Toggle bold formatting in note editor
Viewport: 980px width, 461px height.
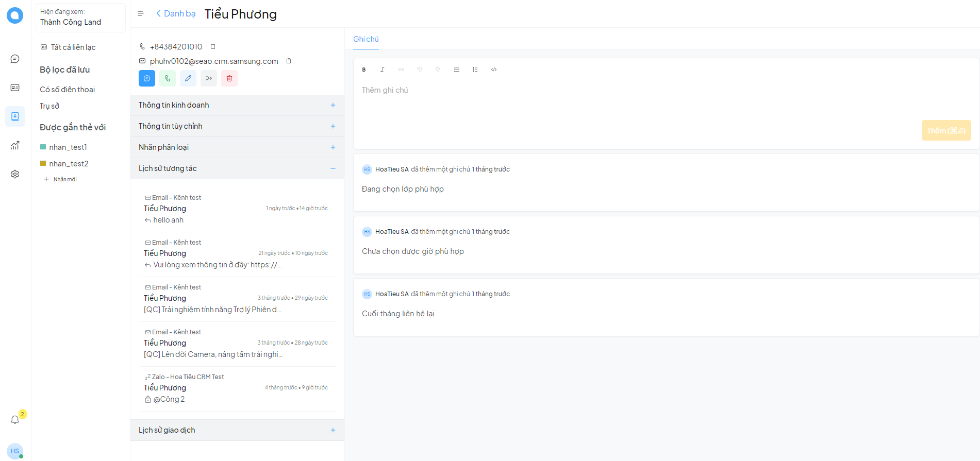pos(364,70)
